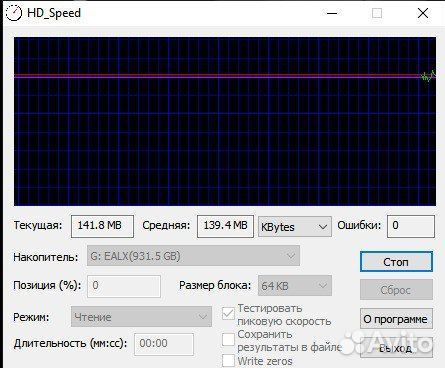Image resolution: width=445 pixels, height=368 pixels.
Task: Close the HD_Speed window
Action: [x=423, y=13]
